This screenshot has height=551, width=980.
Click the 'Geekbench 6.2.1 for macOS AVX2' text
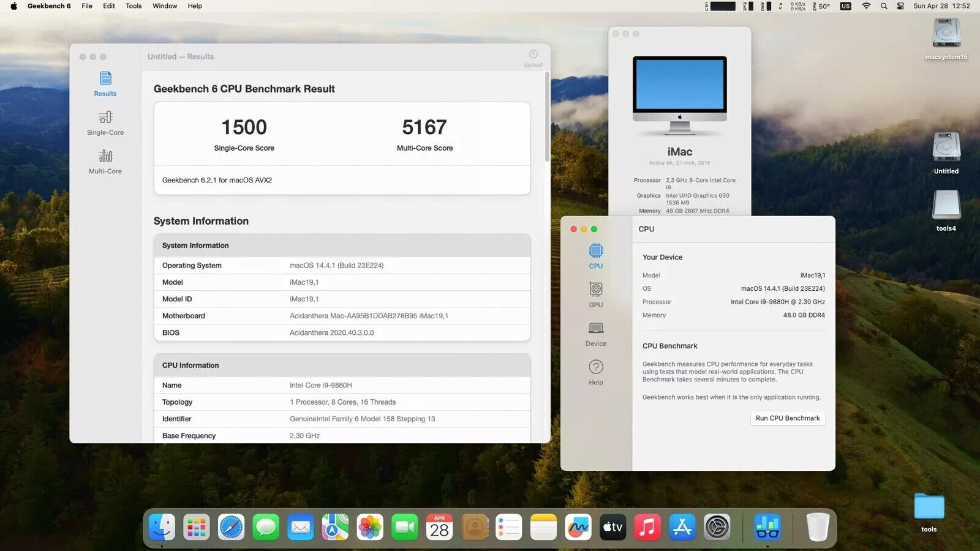click(217, 180)
